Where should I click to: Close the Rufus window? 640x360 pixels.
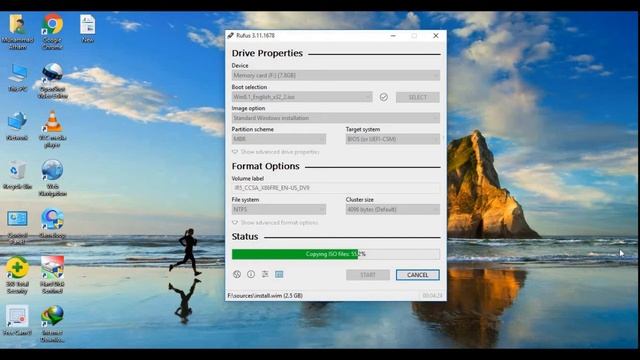pos(436,36)
